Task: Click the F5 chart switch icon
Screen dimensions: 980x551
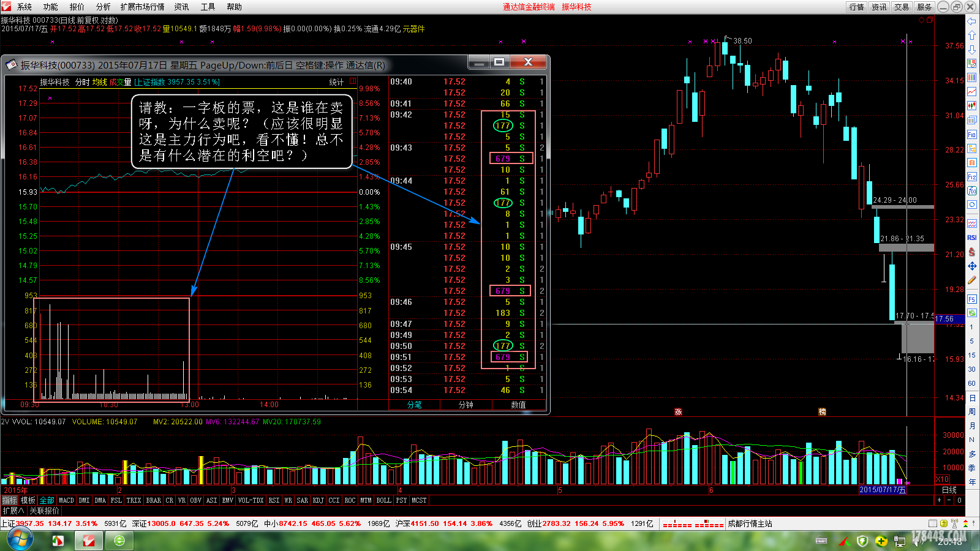Action: click(972, 299)
